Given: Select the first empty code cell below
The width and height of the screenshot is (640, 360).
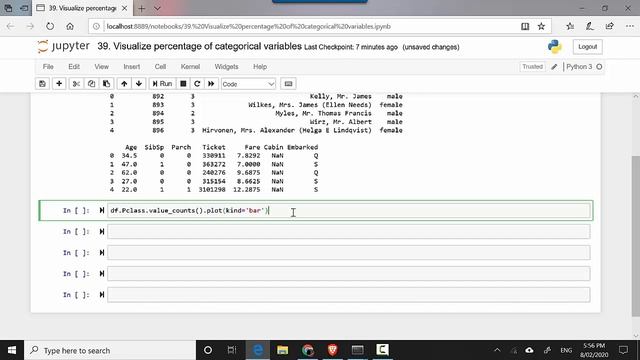Looking at the screenshot, I should tap(349, 231).
